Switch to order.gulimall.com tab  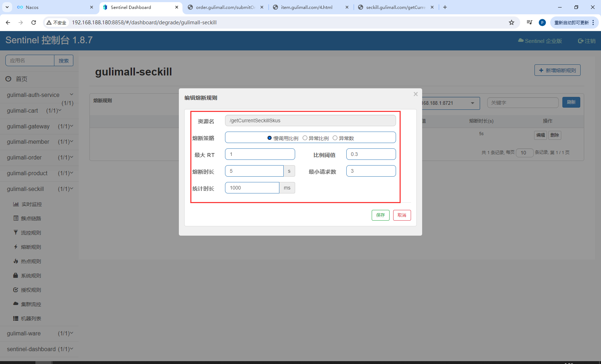pos(226,7)
